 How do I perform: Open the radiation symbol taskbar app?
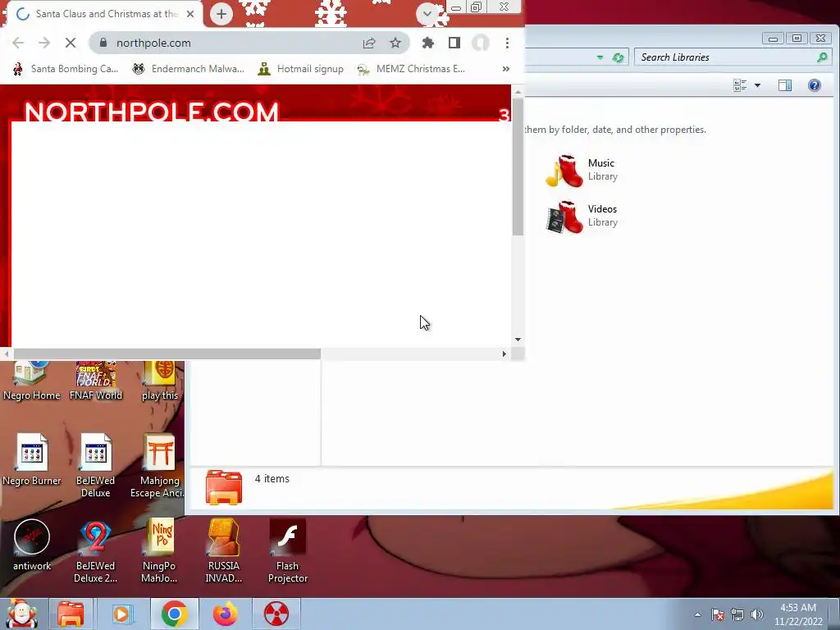(276, 614)
